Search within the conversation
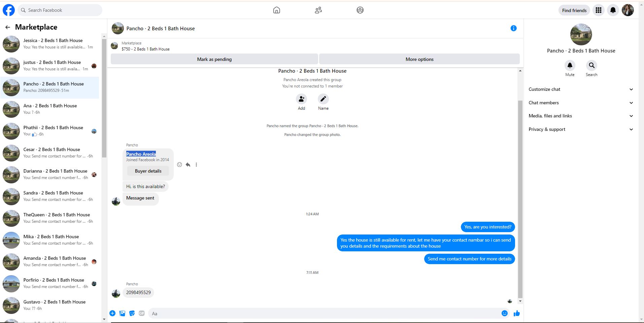644x323 pixels. [x=592, y=65]
